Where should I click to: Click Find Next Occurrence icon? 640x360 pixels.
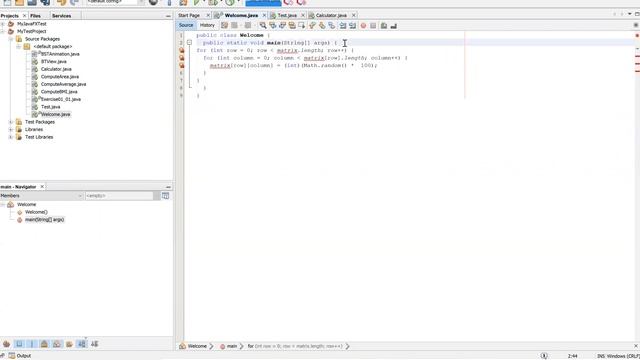click(x=282, y=25)
